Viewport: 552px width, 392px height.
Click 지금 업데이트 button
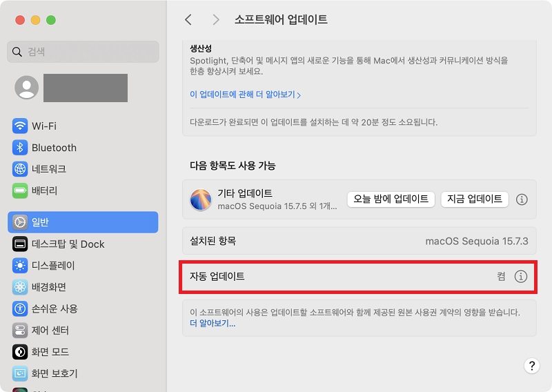[475, 199]
